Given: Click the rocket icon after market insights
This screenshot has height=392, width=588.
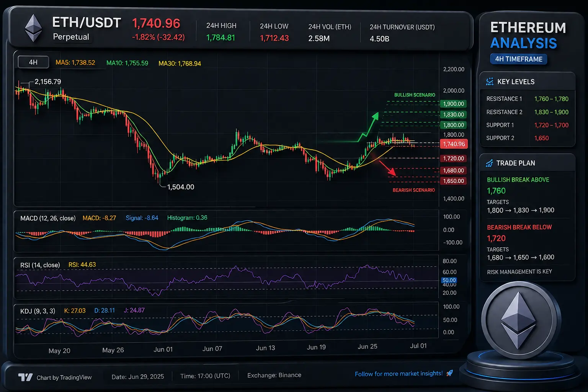Looking at the screenshot, I should (450, 373).
